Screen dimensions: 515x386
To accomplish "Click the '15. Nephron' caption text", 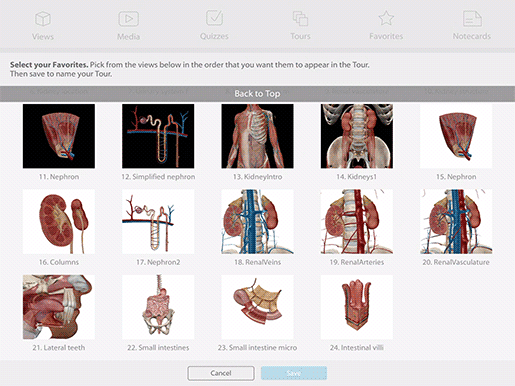I will (456, 177).
